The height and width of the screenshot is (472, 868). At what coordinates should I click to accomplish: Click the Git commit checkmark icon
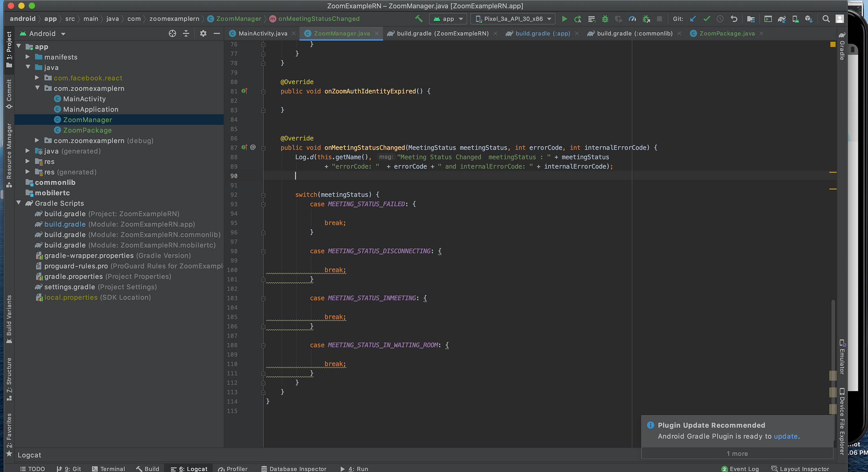click(706, 19)
